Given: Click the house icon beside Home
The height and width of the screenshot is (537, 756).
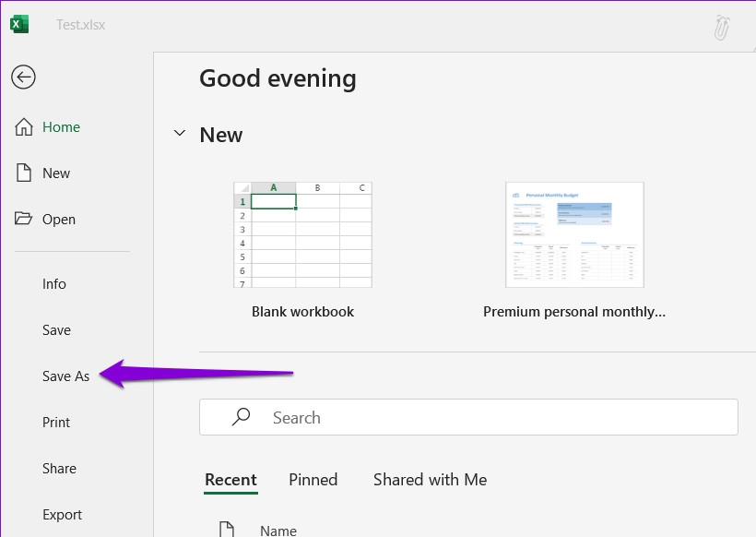Looking at the screenshot, I should 24,127.
